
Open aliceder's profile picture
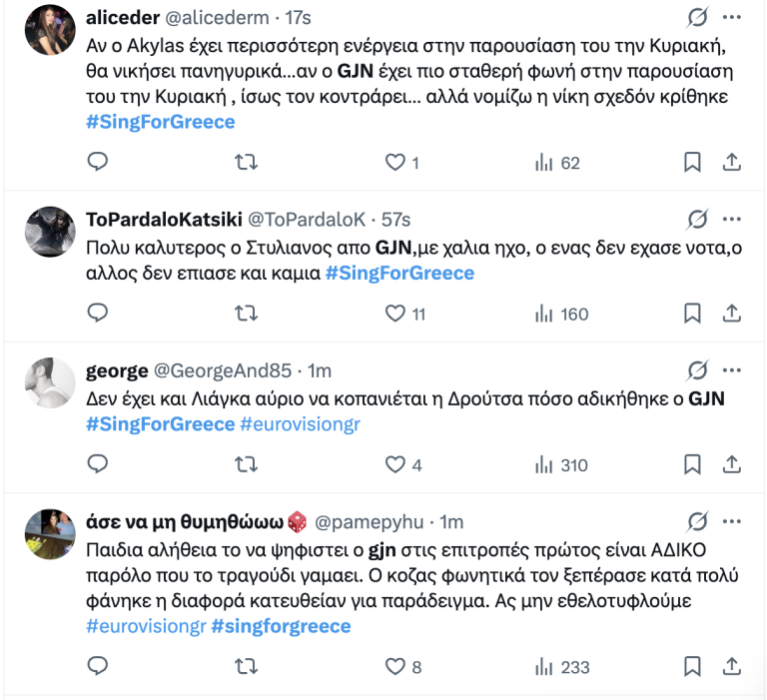click(x=50, y=30)
